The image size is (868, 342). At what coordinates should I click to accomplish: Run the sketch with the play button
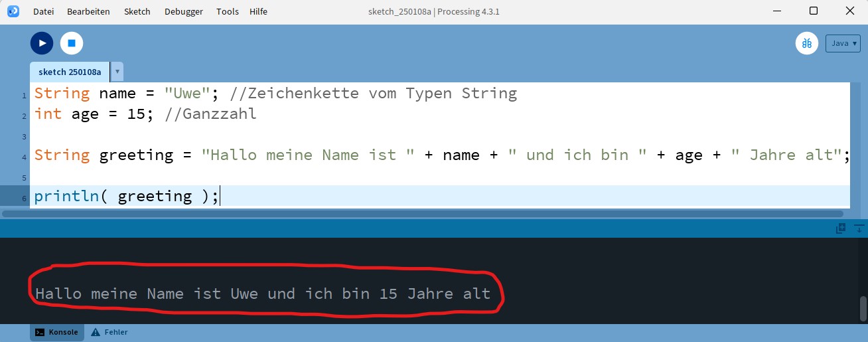click(42, 43)
